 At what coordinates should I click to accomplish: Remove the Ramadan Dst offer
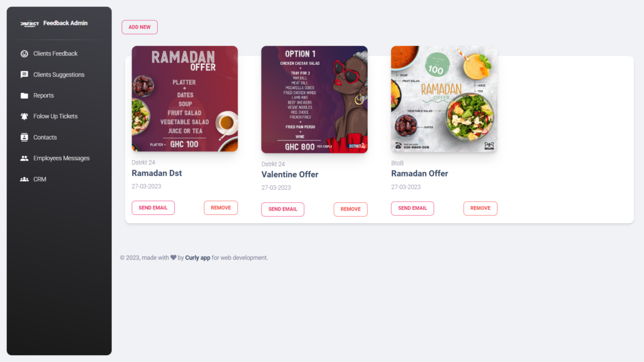pyautogui.click(x=221, y=207)
